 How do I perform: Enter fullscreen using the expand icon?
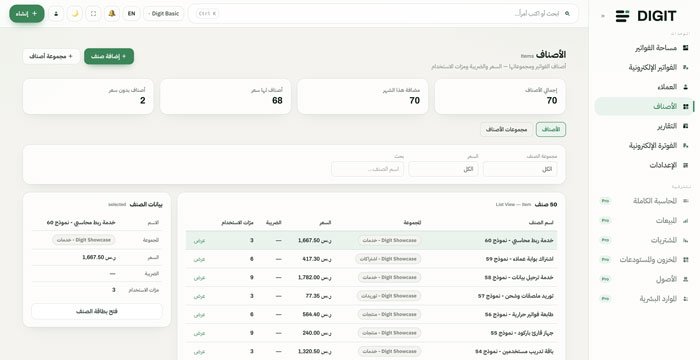[x=93, y=14]
